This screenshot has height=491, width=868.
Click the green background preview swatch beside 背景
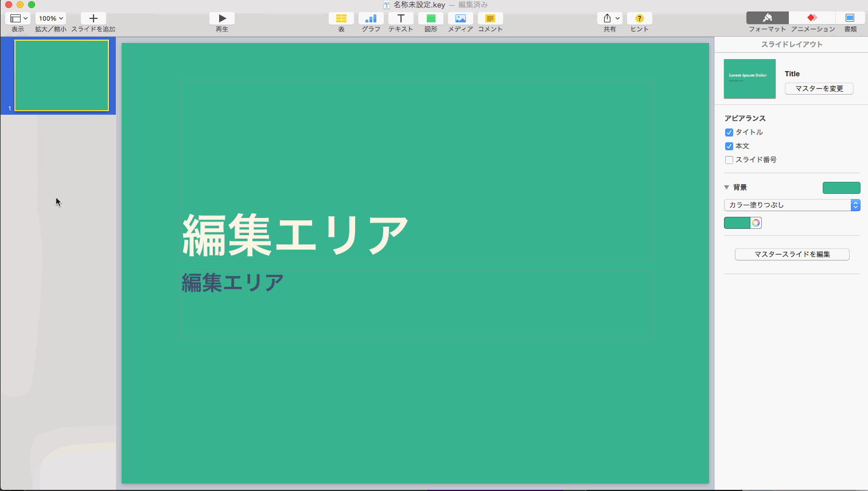click(842, 188)
